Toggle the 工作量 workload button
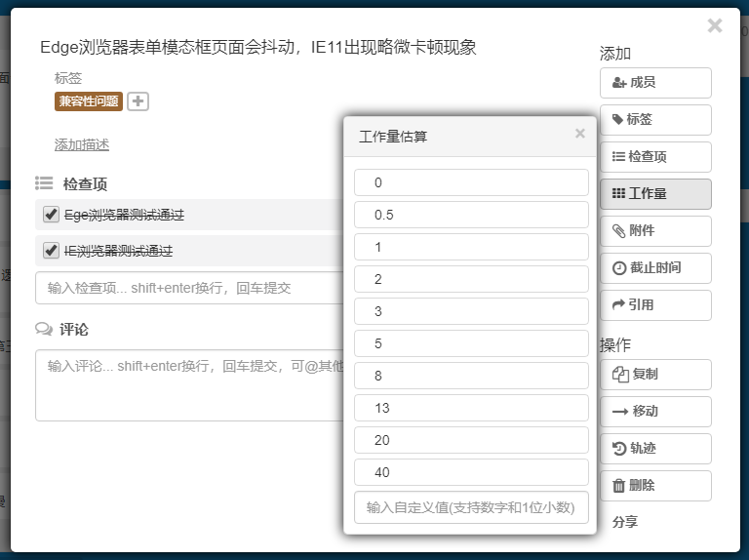749x560 pixels. 654,194
